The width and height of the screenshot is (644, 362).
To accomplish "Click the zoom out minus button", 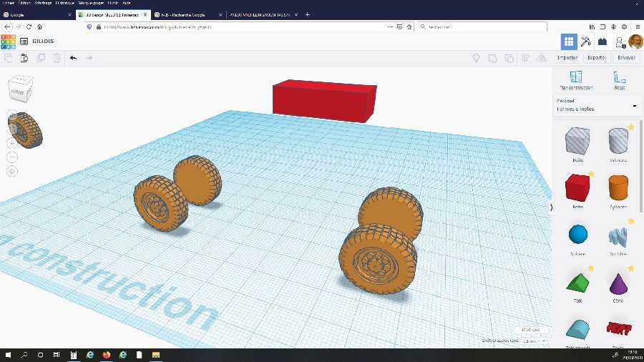I will 12,157.
